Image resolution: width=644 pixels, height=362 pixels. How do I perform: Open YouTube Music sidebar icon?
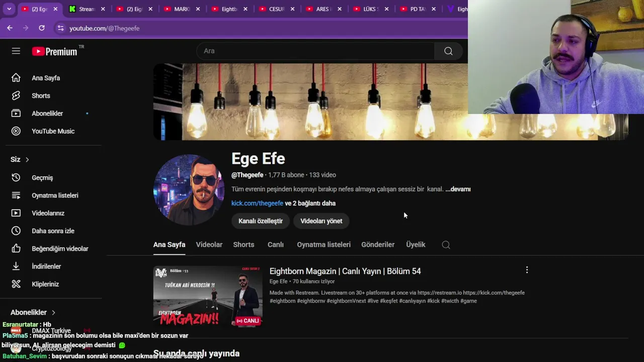coord(16,131)
